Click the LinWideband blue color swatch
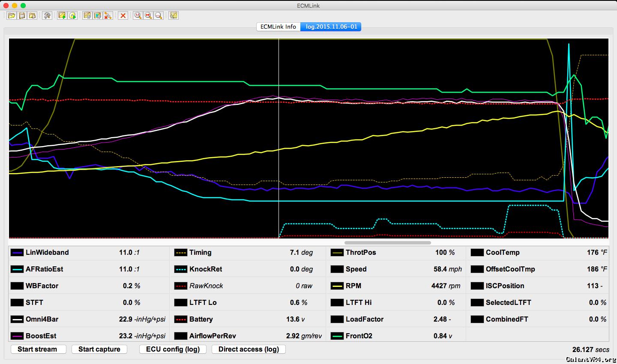Viewport: 617px width, 364px height. [x=17, y=253]
